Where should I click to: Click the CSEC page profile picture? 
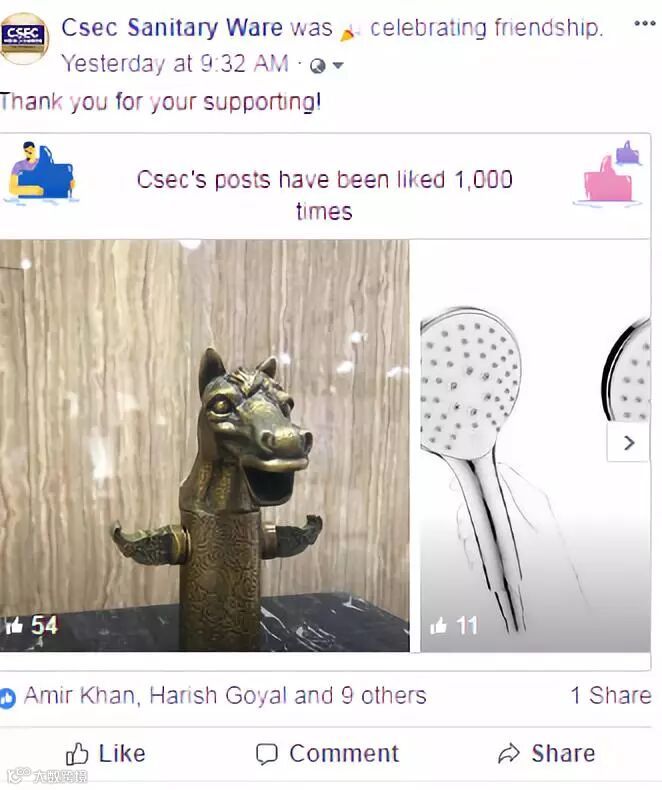coord(24,38)
